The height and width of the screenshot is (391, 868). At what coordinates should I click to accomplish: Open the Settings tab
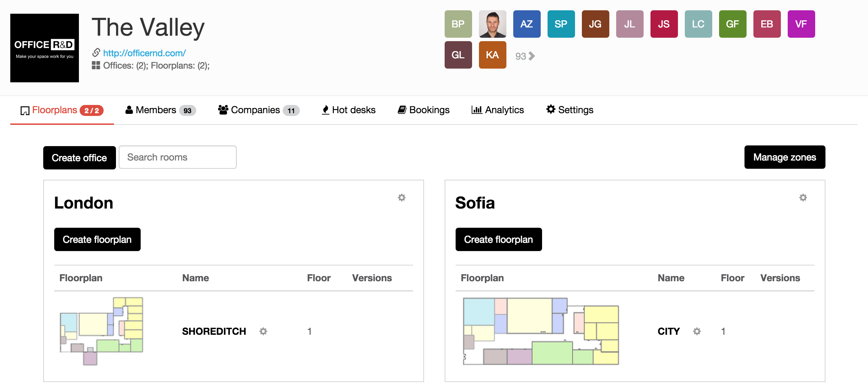point(570,110)
